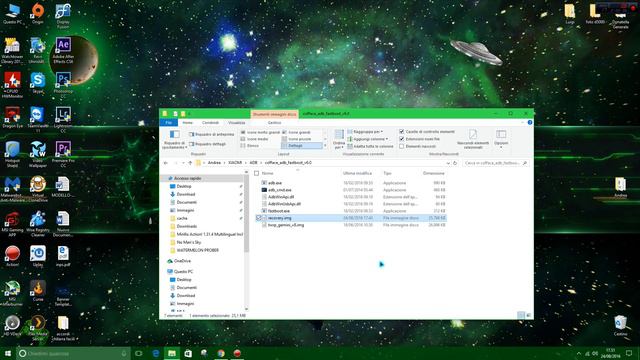Open the recent locations dropdown arrow
640x360 pixels.
(x=182, y=163)
